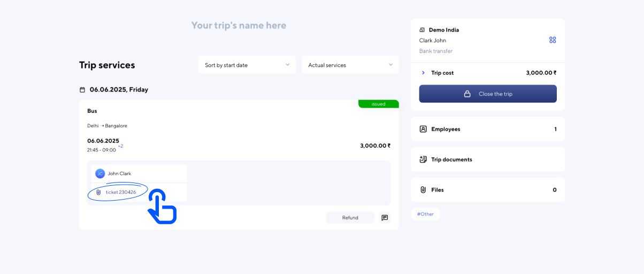
Task: Select the #Other tag
Action: [425, 214]
